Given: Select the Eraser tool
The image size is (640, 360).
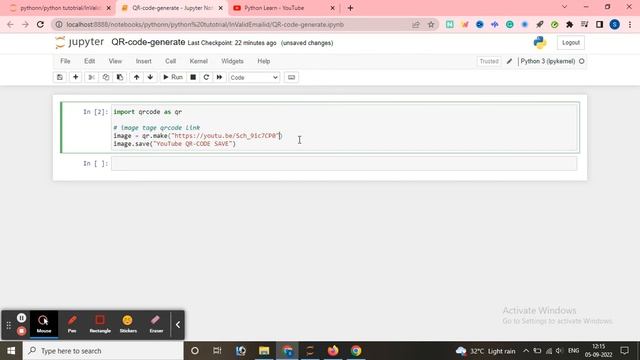Looking at the screenshot, I should click(156, 324).
